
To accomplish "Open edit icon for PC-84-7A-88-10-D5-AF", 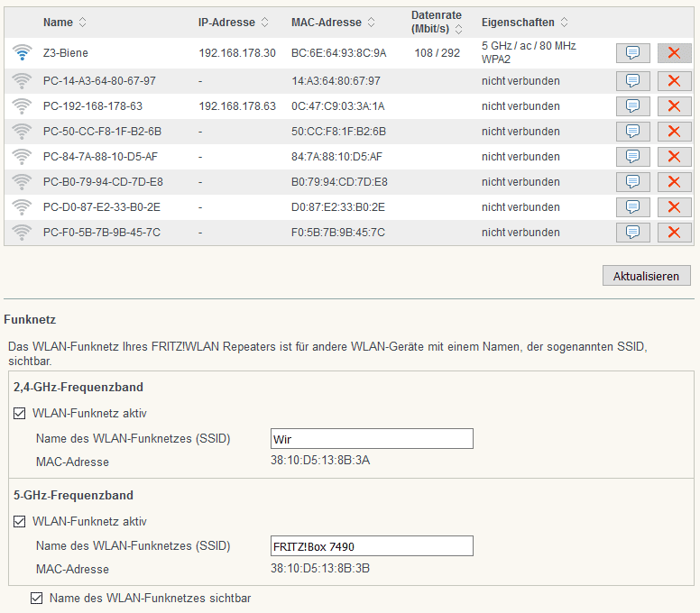I will (x=632, y=157).
